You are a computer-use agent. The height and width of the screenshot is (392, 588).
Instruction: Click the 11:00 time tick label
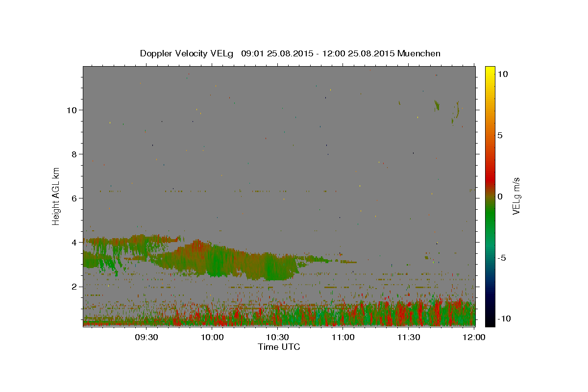pos(343,337)
